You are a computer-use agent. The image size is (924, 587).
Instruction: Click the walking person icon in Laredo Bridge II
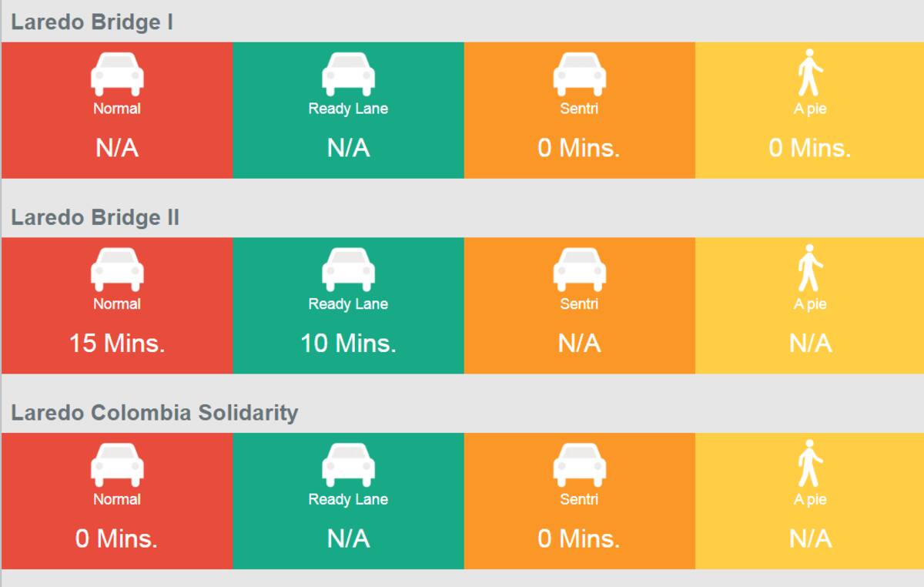(x=810, y=268)
